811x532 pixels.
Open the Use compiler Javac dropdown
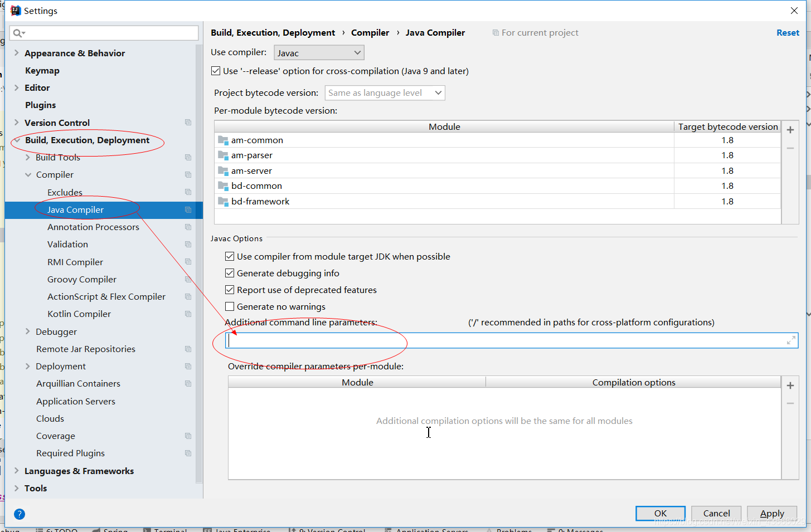click(319, 53)
